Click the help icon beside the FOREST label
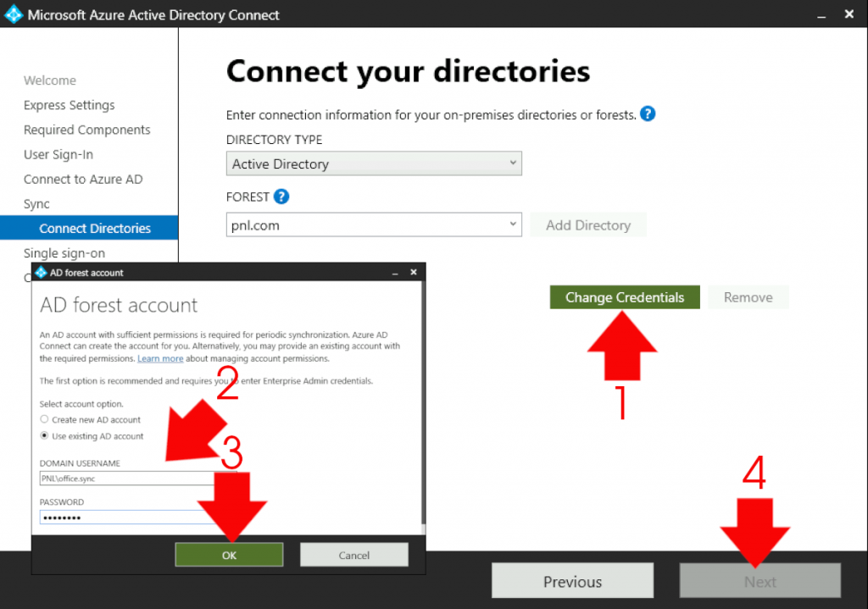Screen dimensions: 868x609 point(280,196)
